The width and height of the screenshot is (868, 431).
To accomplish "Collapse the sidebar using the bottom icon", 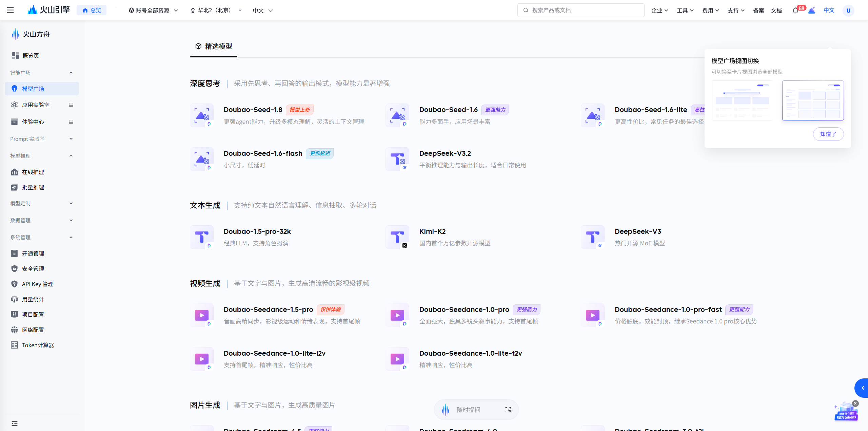I will point(15,423).
